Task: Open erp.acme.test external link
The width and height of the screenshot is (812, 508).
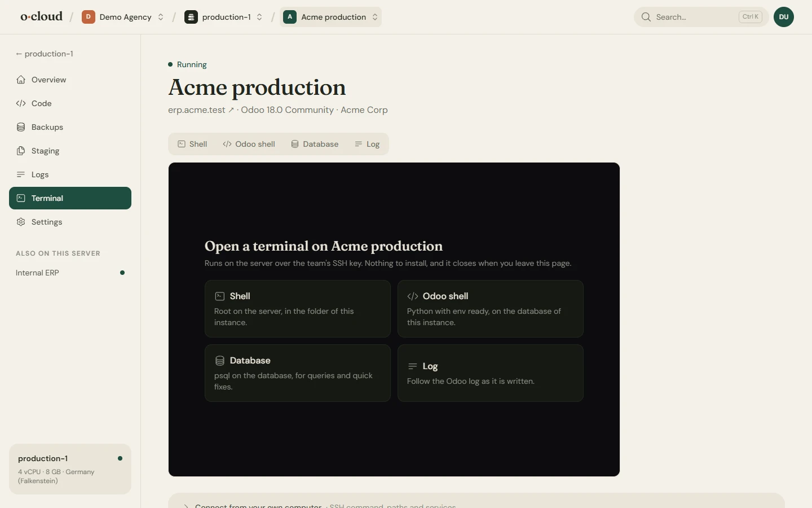Action: point(201,110)
